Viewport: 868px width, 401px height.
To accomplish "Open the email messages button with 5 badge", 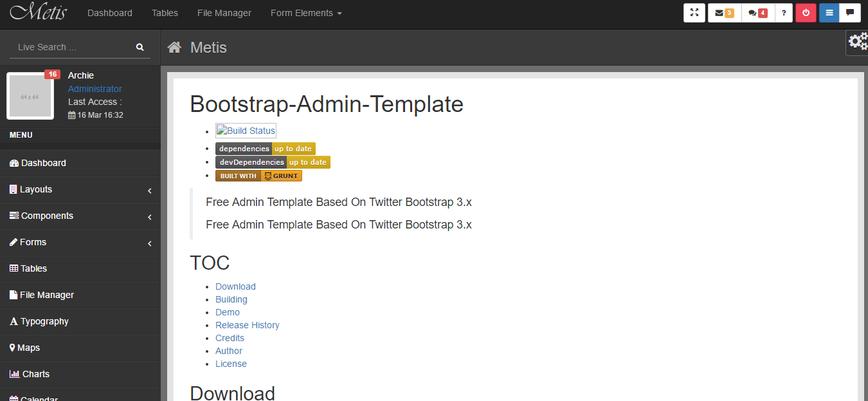I will (x=725, y=13).
